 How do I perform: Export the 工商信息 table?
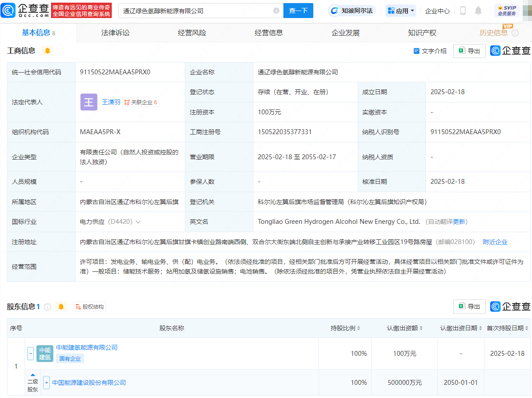pos(470,51)
